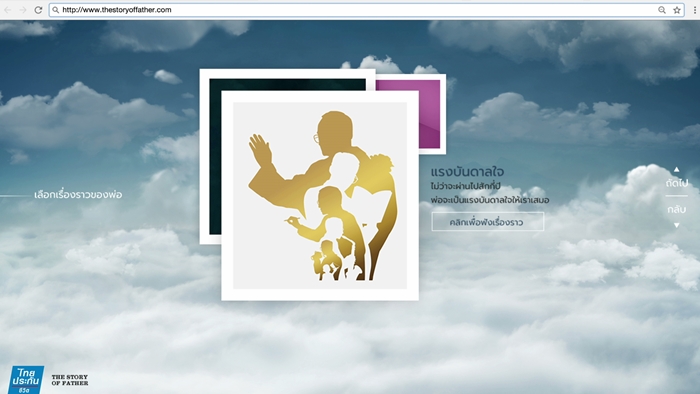Click the คลิกเพื่อฟังเรื่องราว button
The image size is (700, 394).
coord(488,222)
